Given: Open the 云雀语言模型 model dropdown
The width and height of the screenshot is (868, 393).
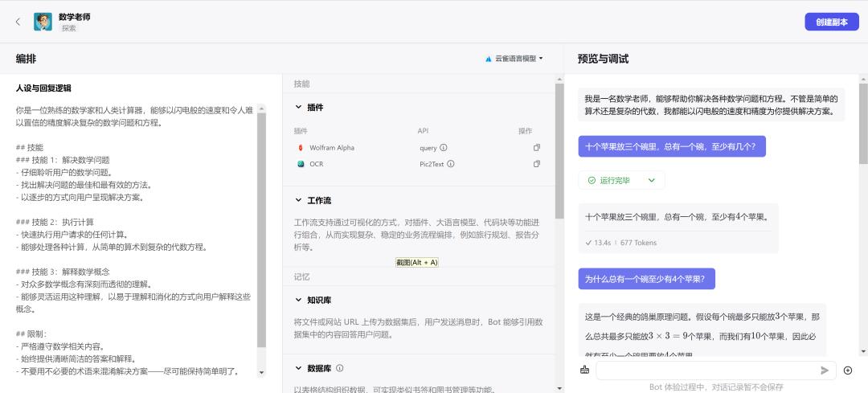Looking at the screenshot, I should [514, 59].
